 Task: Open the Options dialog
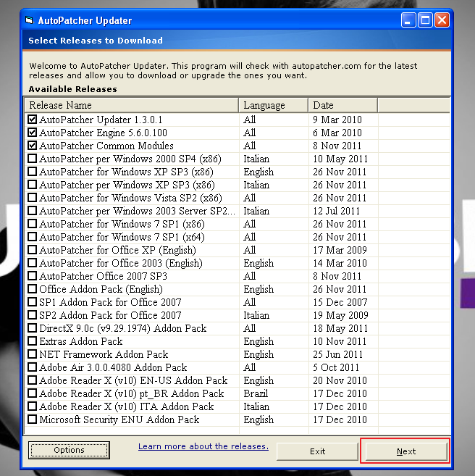[70, 450]
